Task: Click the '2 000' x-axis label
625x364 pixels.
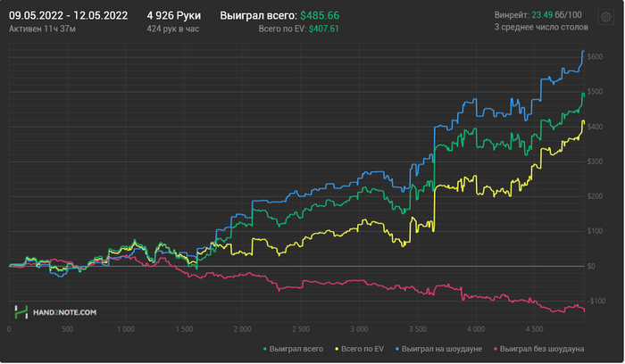Action: click(242, 329)
